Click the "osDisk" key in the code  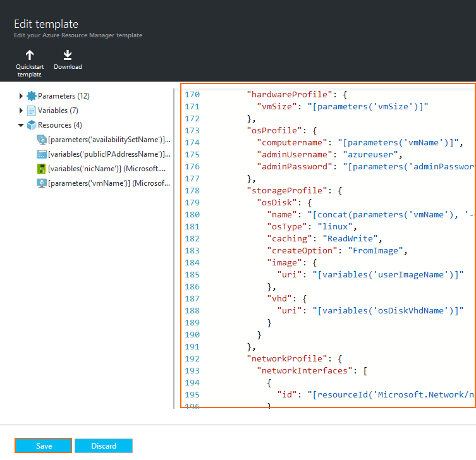277,203
